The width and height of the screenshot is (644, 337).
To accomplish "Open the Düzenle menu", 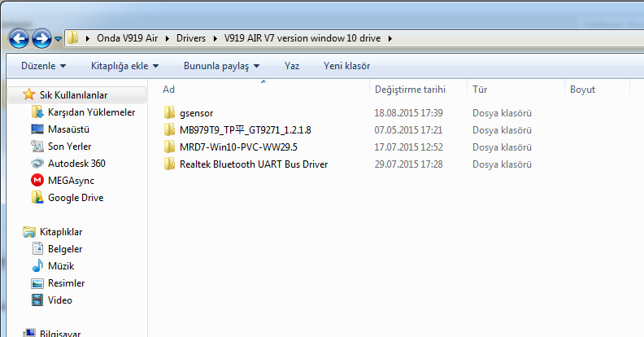I will tap(43, 66).
